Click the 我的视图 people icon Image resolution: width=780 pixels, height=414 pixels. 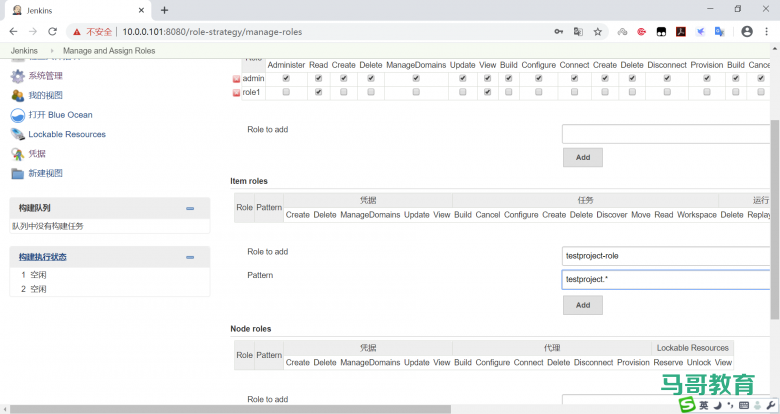point(17,95)
